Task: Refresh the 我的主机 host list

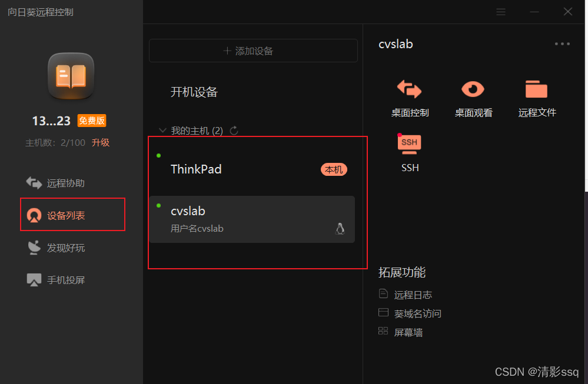Action: click(x=234, y=131)
